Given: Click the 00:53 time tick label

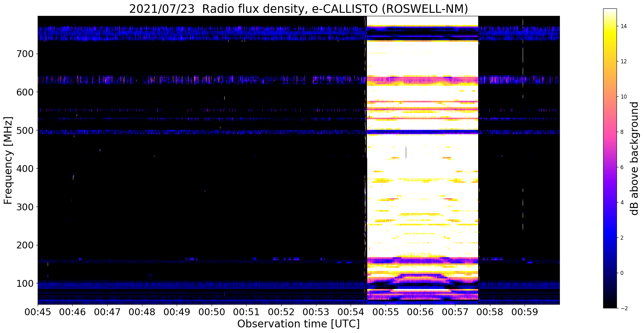Looking at the screenshot, I should point(316,311).
